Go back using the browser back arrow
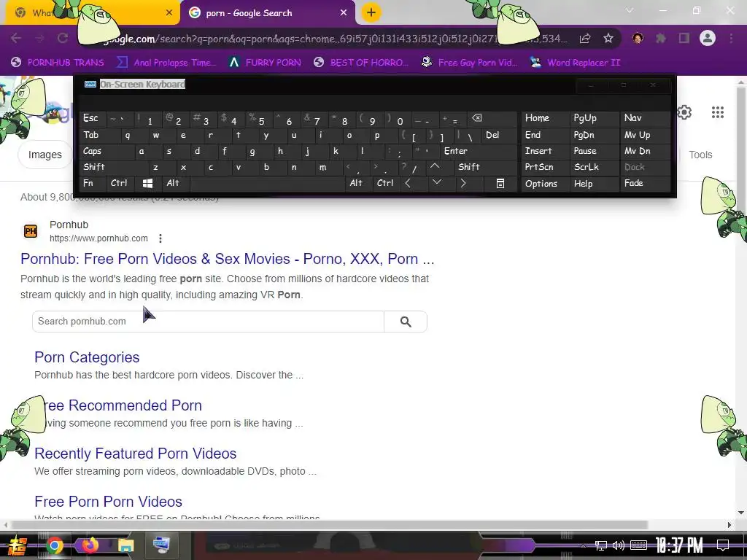 16,38
